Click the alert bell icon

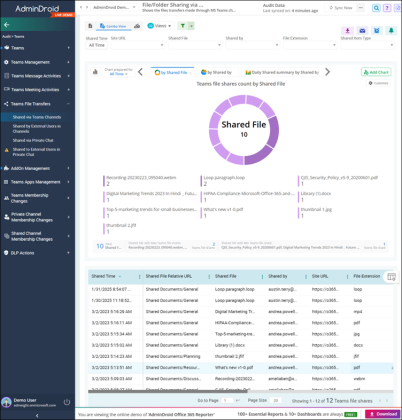[391, 31]
